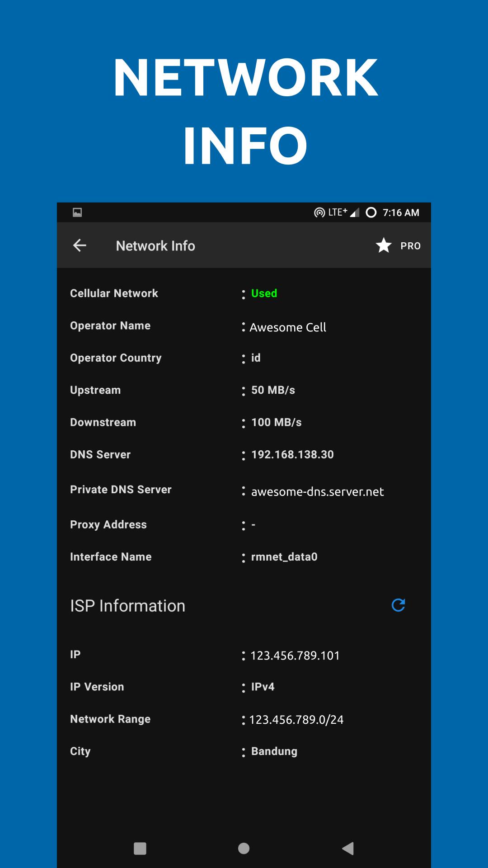
Task: Select the Cellular Network label
Action: 114,293
